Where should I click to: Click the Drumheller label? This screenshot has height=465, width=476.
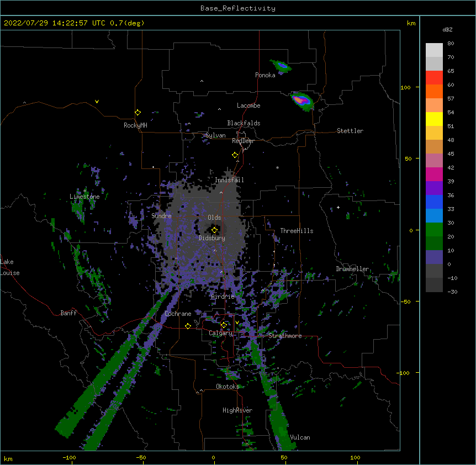coord(352,269)
